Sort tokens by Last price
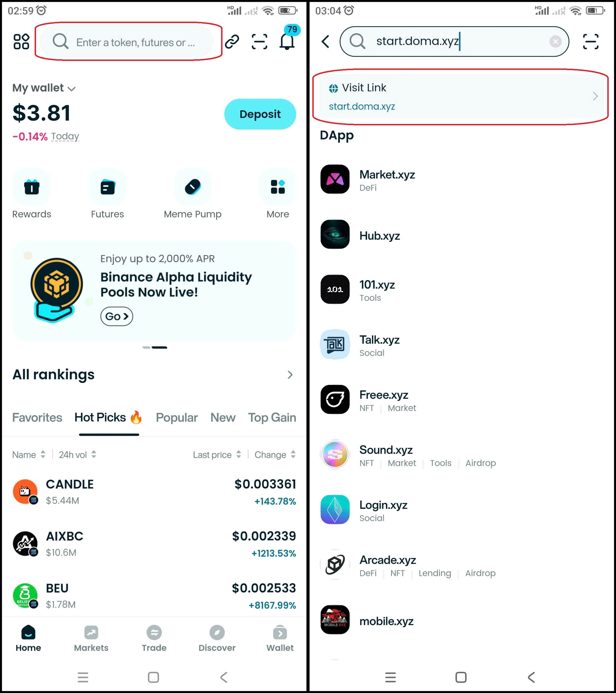This screenshot has width=616, height=693. pos(217,455)
